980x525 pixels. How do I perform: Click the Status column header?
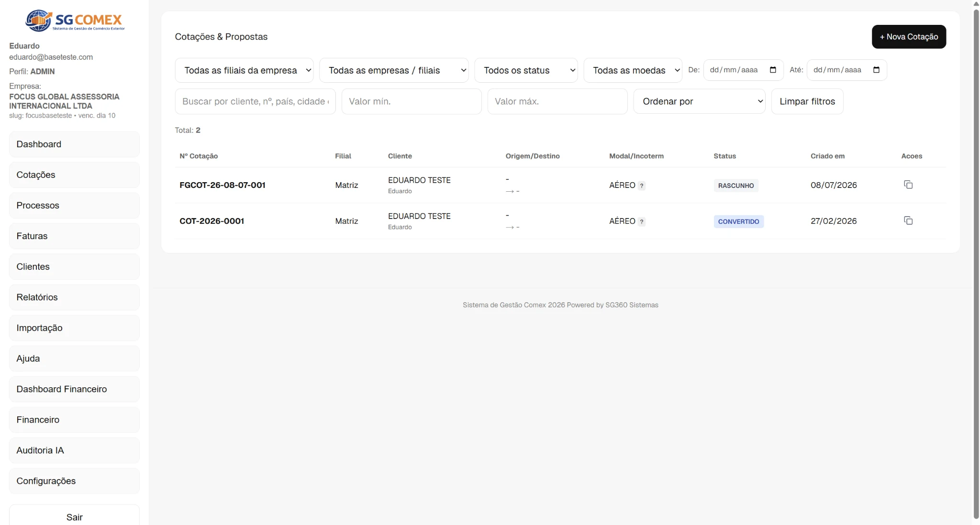click(x=724, y=156)
